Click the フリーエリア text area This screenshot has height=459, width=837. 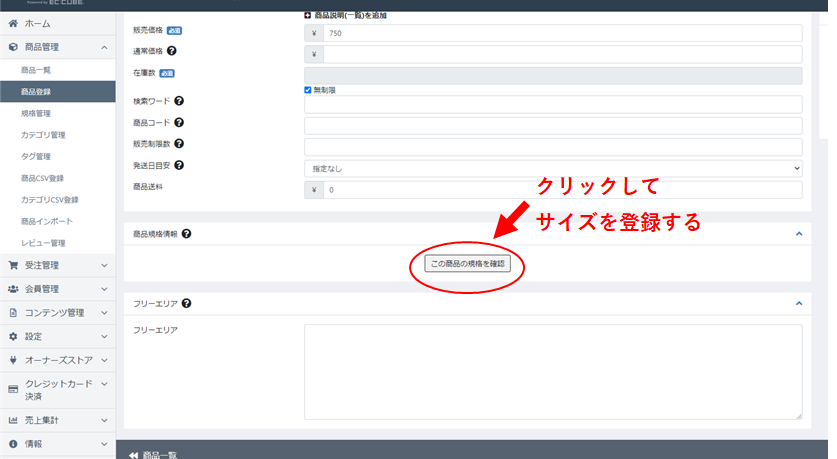553,371
